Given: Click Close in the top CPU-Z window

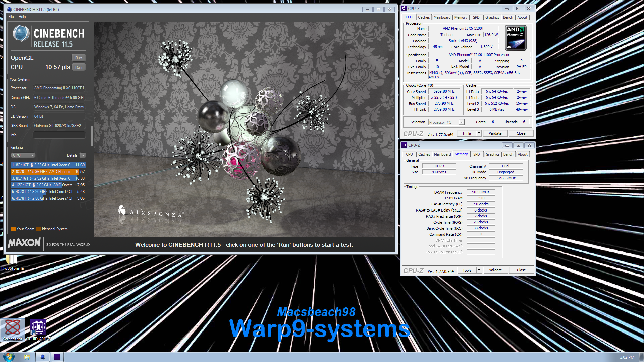Looking at the screenshot, I should 521,133.
